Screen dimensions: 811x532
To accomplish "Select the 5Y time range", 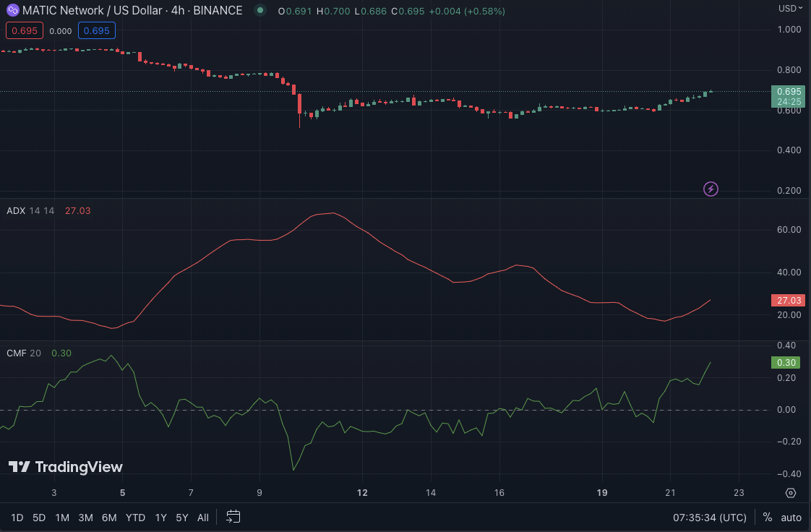I will pos(182,518).
